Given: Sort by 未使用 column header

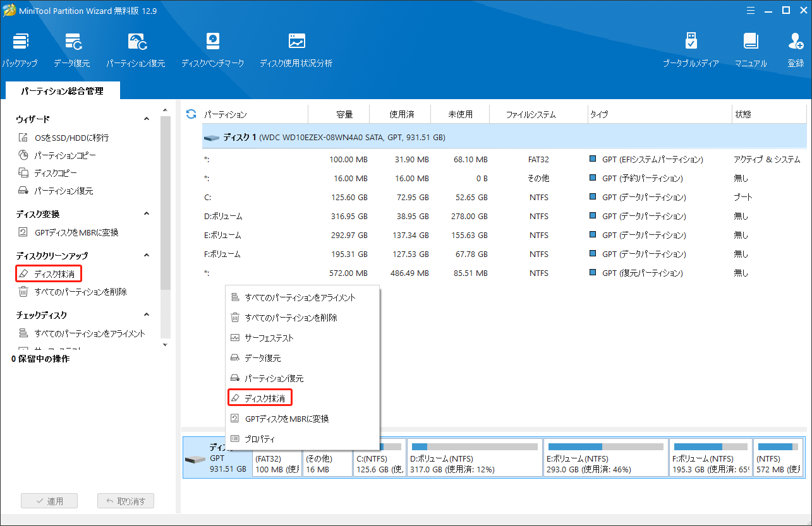Looking at the screenshot, I should point(460,114).
